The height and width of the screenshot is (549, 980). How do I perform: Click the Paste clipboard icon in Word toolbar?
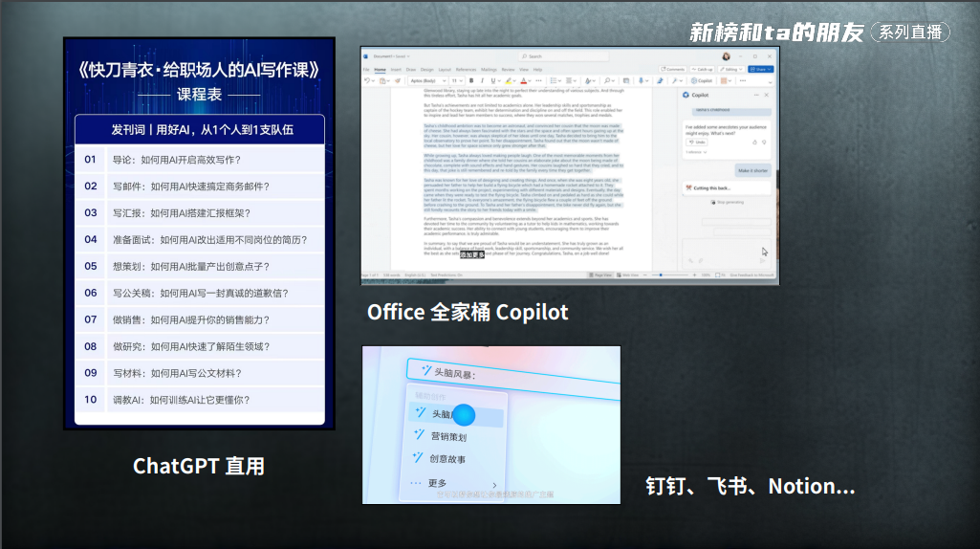(x=382, y=80)
